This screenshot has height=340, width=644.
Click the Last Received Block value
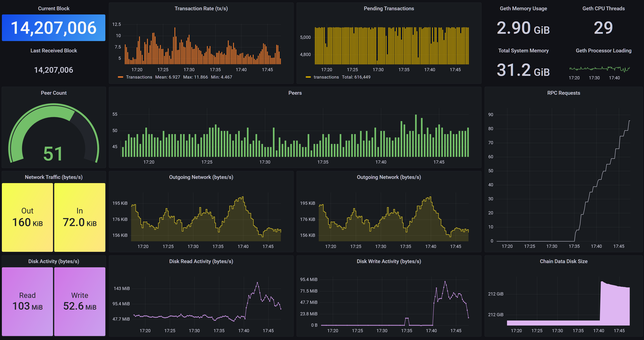[x=53, y=70]
